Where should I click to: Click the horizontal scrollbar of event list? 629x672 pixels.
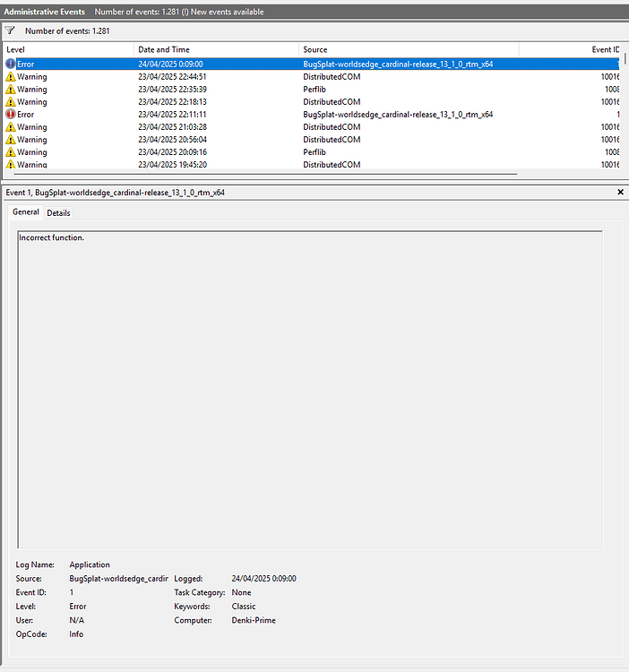[x=265, y=175]
